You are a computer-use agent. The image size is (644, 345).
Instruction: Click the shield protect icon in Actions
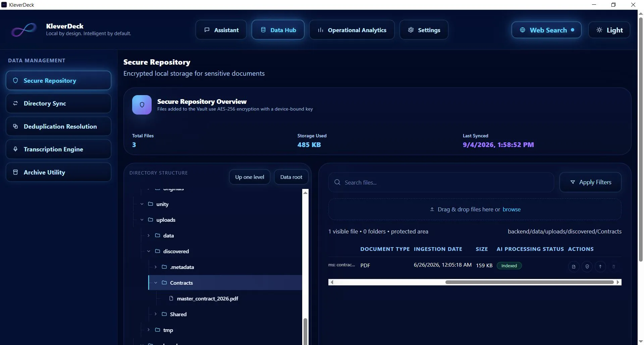pyautogui.click(x=587, y=267)
